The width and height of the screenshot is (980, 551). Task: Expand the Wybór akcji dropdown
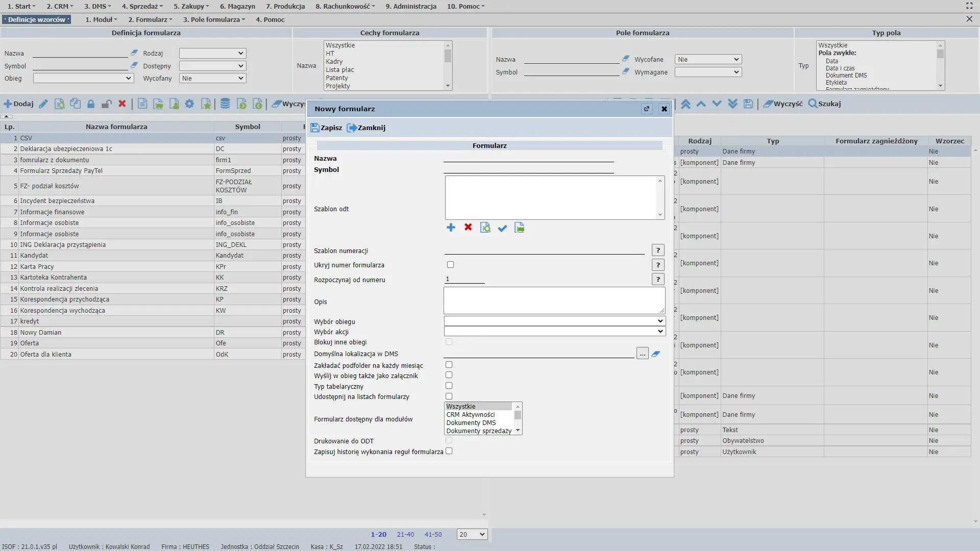(554, 331)
